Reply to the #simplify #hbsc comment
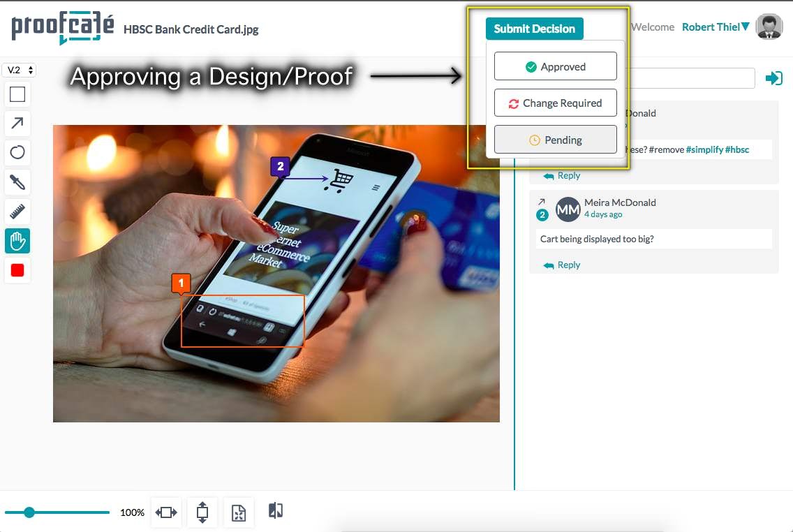The height and width of the screenshot is (532, 793). [562, 175]
